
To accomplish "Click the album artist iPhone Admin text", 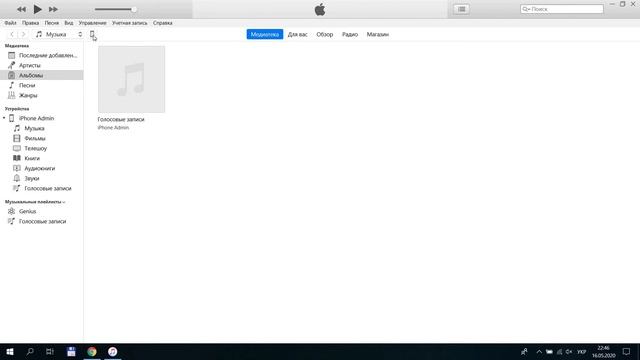I will (113, 127).
